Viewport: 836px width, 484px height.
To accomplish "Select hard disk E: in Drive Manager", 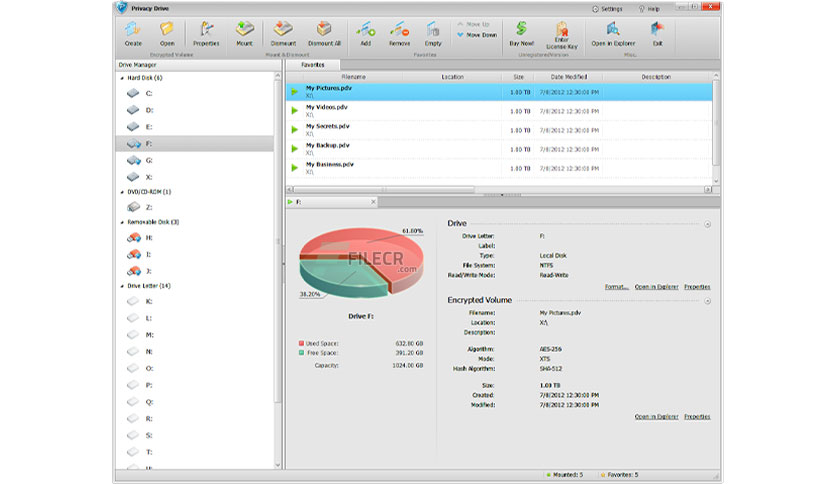I will click(x=195, y=127).
